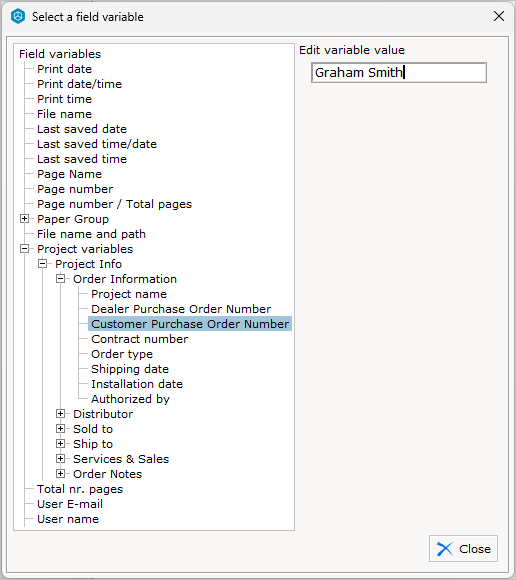This screenshot has height=580, width=516.
Task: Expand the Sold to node
Action: [x=60, y=429]
